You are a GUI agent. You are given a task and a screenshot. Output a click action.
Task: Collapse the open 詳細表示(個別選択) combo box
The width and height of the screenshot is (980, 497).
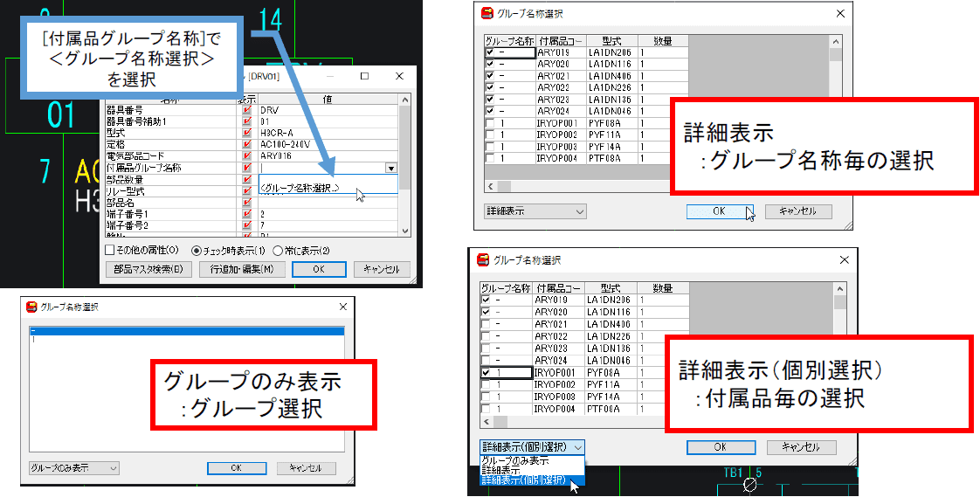click(533, 447)
